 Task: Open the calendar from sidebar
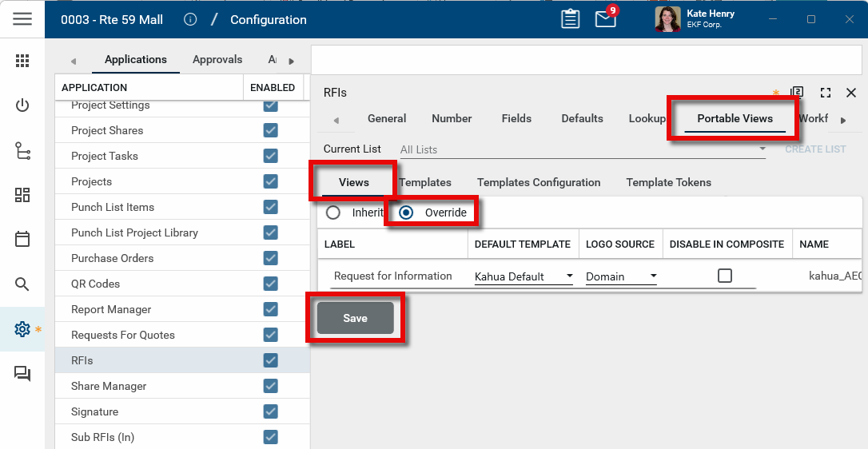coord(22,239)
